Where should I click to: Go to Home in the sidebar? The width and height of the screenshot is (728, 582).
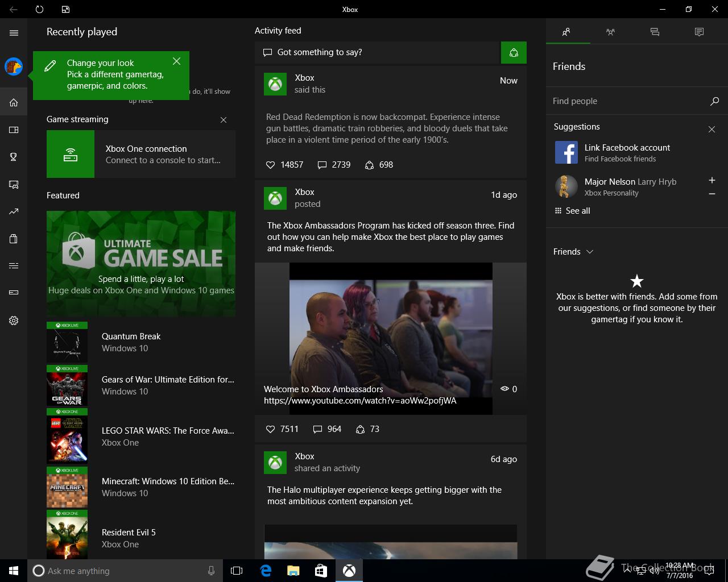coord(14,102)
